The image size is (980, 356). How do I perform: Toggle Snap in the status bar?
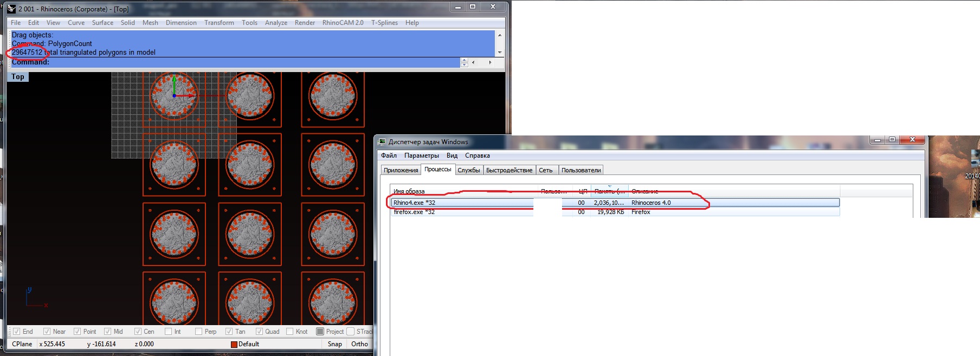pyautogui.click(x=334, y=344)
